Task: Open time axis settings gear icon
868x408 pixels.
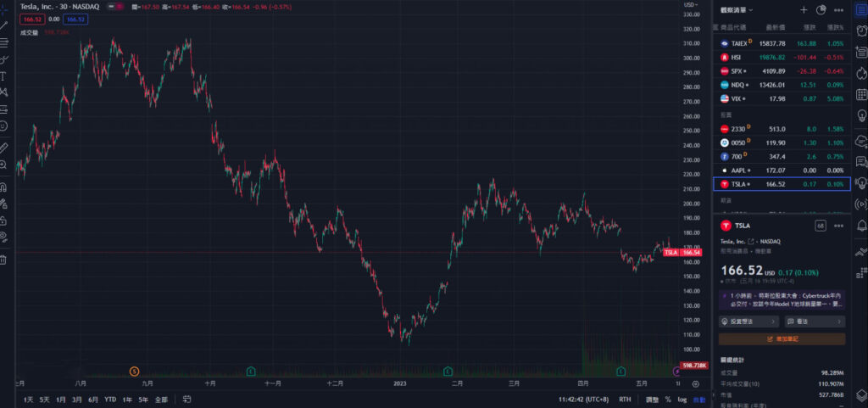Action: pos(696,383)
